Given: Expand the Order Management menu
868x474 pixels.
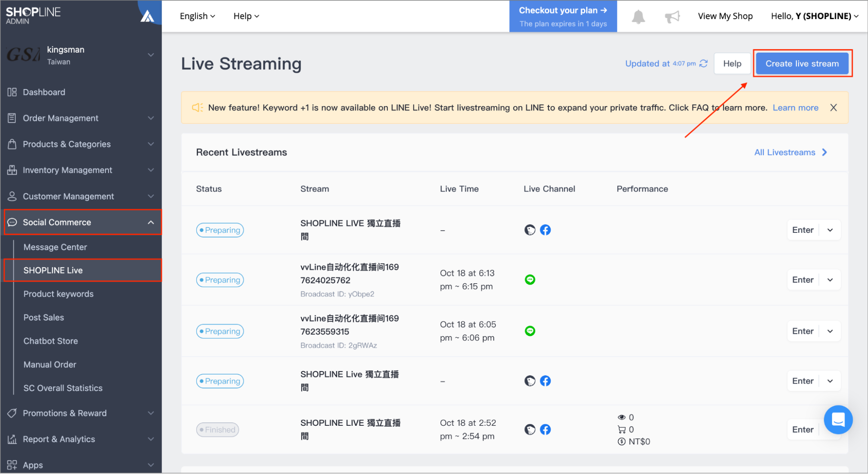Looking at the screenshot, I should (x=151, y=118).
